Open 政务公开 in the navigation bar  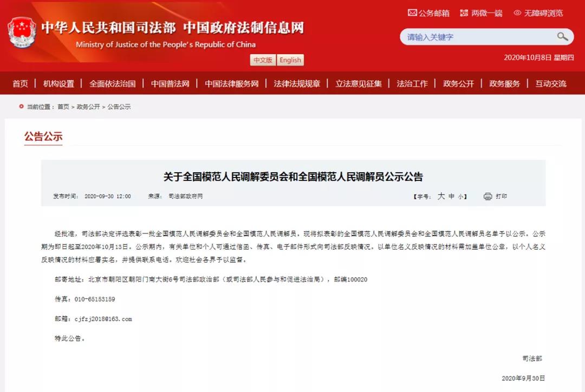point(459,83)
